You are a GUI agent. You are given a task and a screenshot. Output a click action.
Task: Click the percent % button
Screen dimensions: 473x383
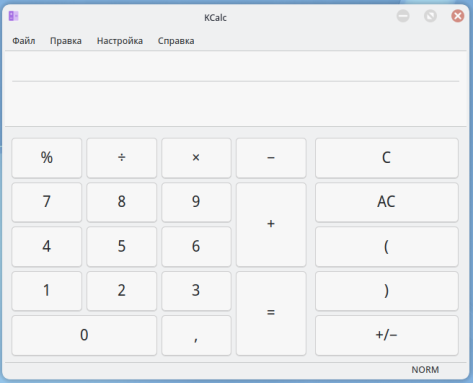point(47,158)
